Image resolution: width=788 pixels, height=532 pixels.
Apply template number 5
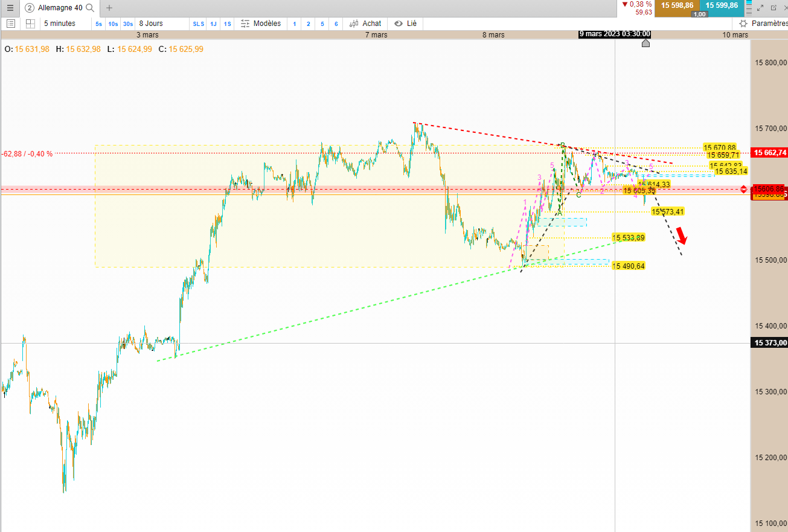coord(322,24)
